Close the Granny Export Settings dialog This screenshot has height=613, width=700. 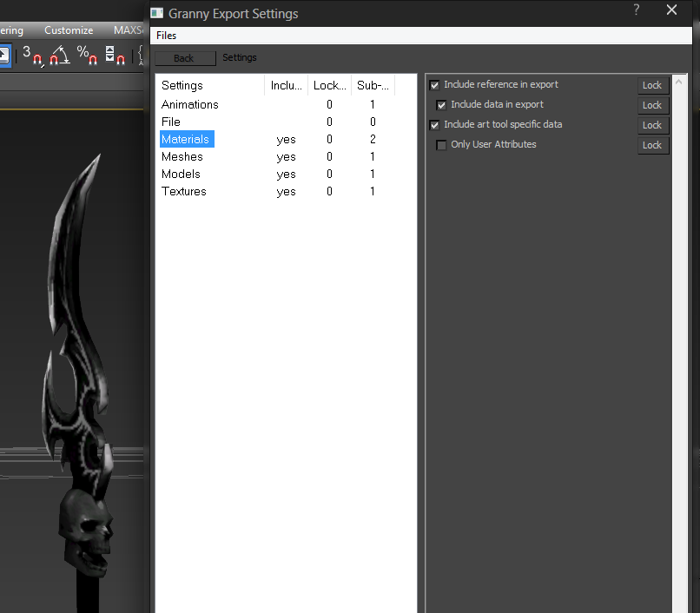coord(671,10)
